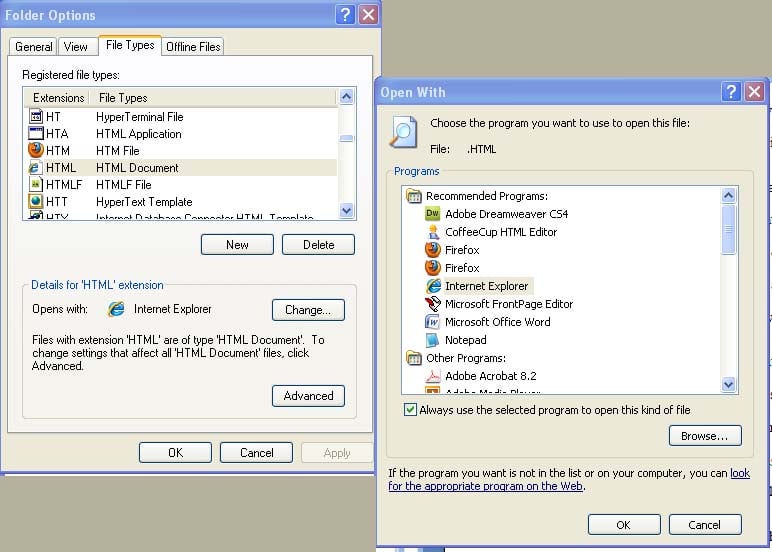Select the HTMLF file type icon
The height and width of the screenshot is (552, 772).
pos(36,185)
